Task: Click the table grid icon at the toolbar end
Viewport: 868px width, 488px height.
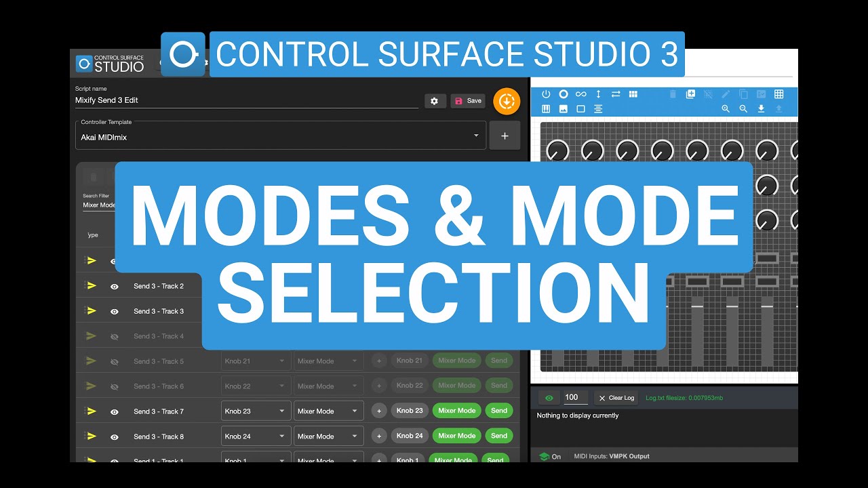Action: point(778,94)
